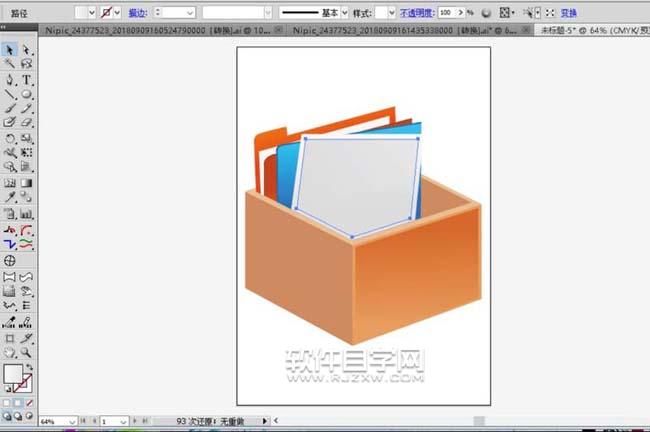Viewport: 650px width, 432px height.
Task: Set paint mode to None
Action: click(29, 403)
